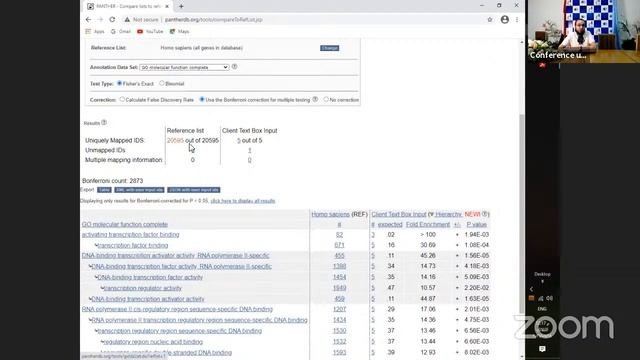The width and height of the screenshot is (640, 360).
Task: Click the Not secure warning icon
Action: [x=127, y=20]
